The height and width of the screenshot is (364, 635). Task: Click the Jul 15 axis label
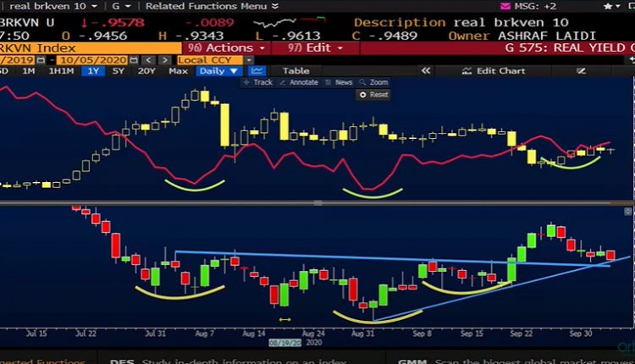36,334
